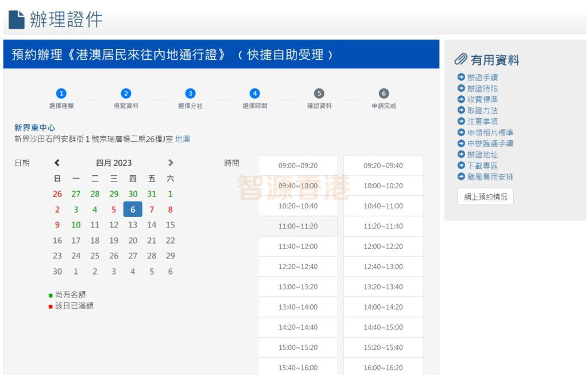This screenshot has width=588, height=375.
Task: Select selected date 6 in calendar
Action: pos(133,209)
